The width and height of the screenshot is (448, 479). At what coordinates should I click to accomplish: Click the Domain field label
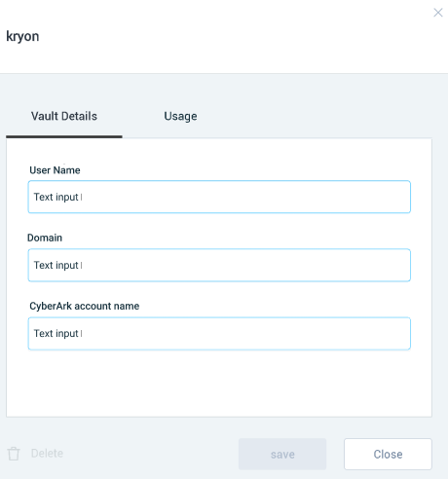(45, 238)
